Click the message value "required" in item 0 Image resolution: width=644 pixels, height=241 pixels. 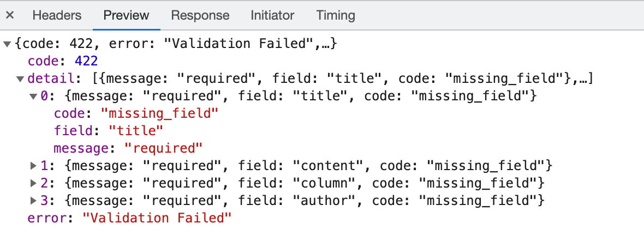point(164,148)
